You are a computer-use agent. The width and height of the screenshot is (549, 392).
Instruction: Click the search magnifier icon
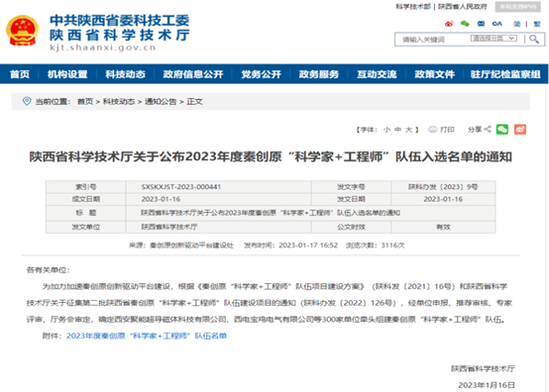coord(534,39)
